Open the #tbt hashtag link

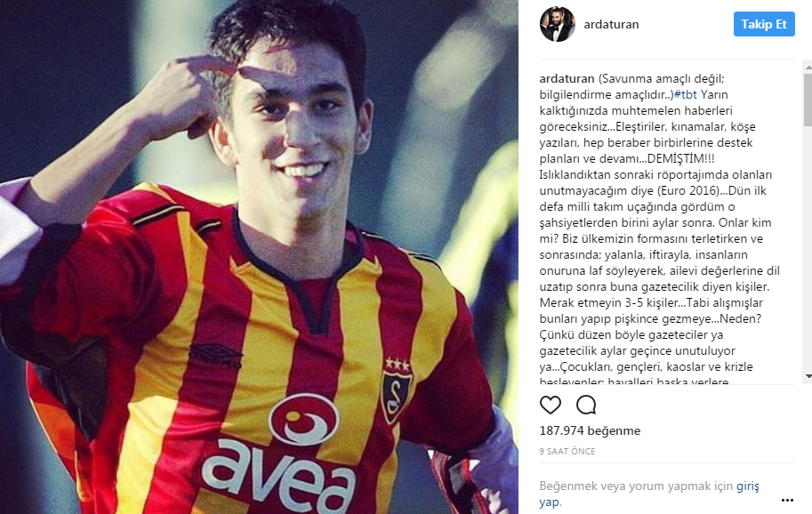(685, 95)
